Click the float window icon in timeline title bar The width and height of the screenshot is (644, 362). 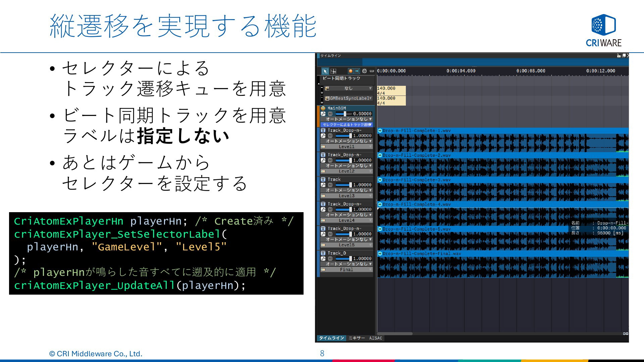(624, 56)
